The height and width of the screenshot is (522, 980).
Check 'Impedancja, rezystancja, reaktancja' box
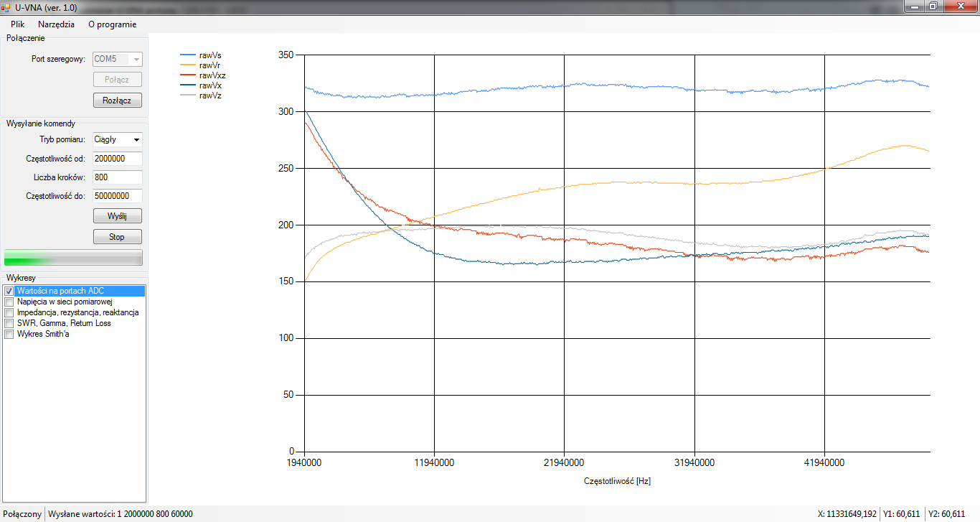point(9,313)
